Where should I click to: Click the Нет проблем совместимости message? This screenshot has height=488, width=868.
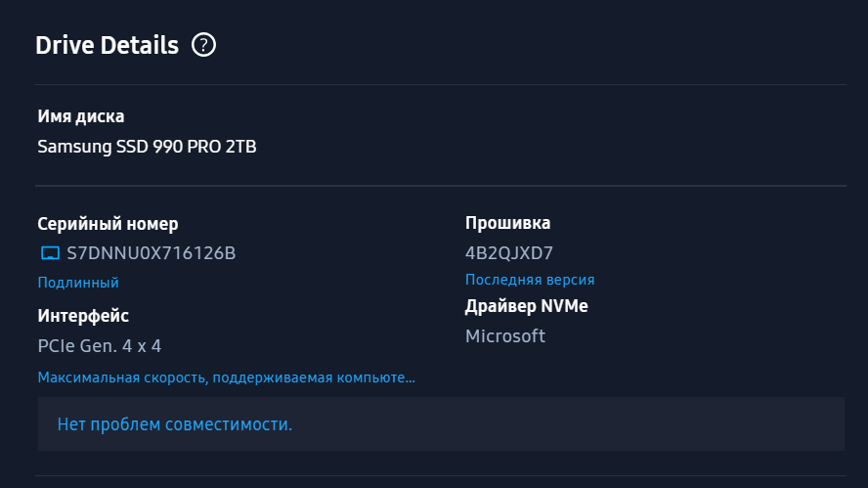174,424
